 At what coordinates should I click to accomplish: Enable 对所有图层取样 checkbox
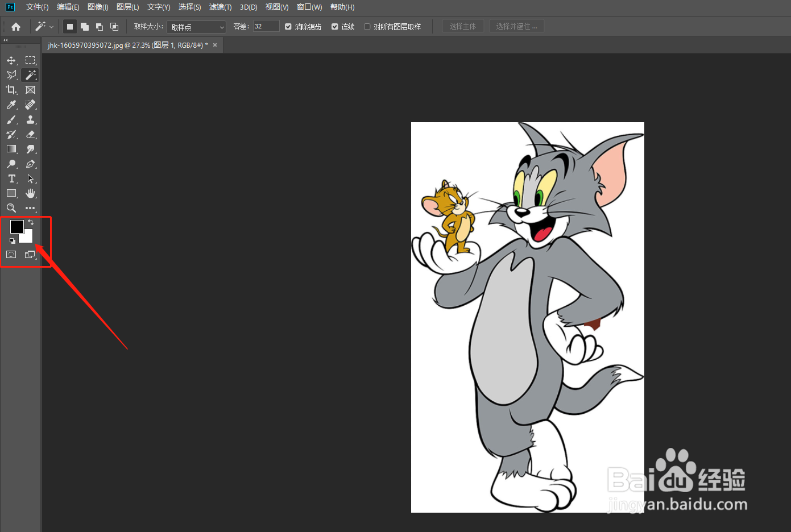pos(367,27)
